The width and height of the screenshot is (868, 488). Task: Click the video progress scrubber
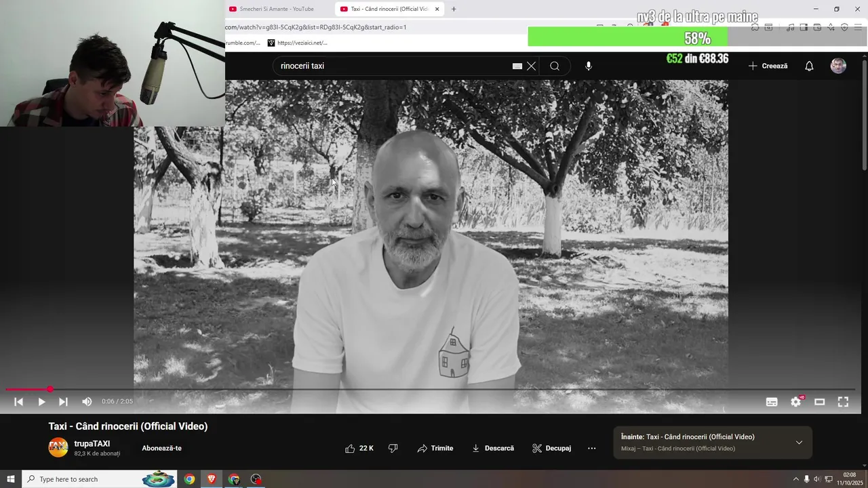[50, 389]
